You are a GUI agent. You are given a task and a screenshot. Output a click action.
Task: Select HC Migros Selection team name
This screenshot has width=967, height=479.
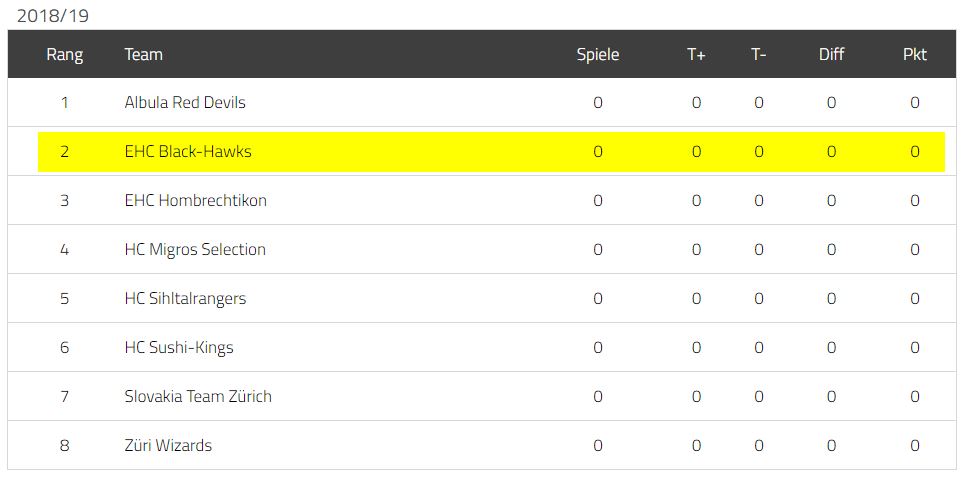point(195,250)
